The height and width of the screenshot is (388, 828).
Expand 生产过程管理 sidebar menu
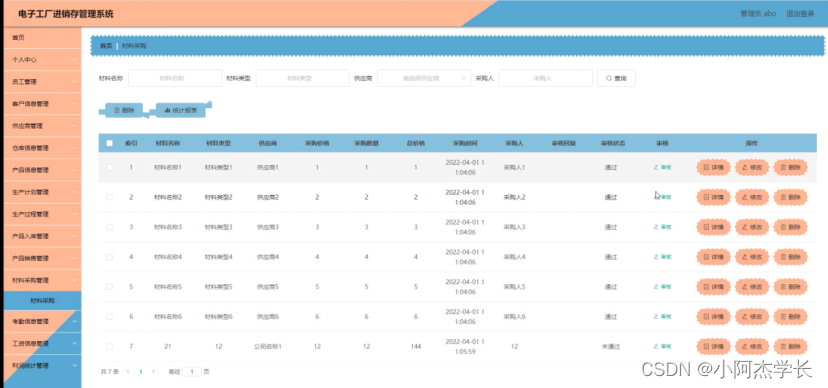click(42, 214)
